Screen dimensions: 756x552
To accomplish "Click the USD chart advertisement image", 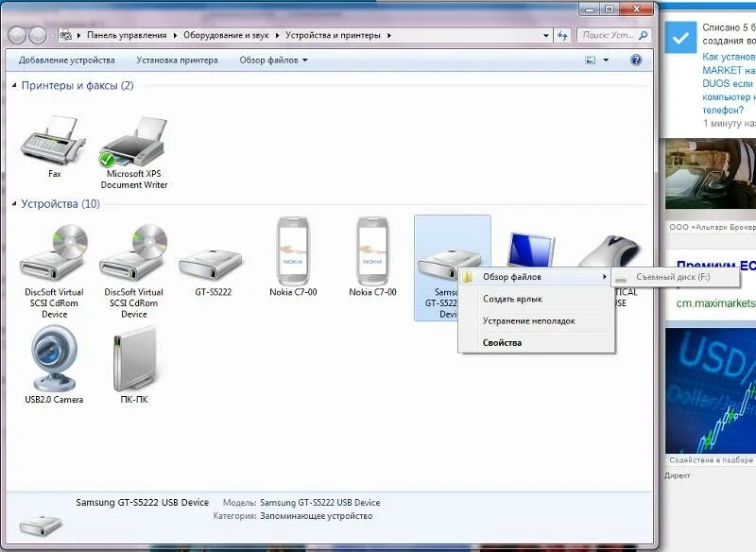I will pos(711,390).
